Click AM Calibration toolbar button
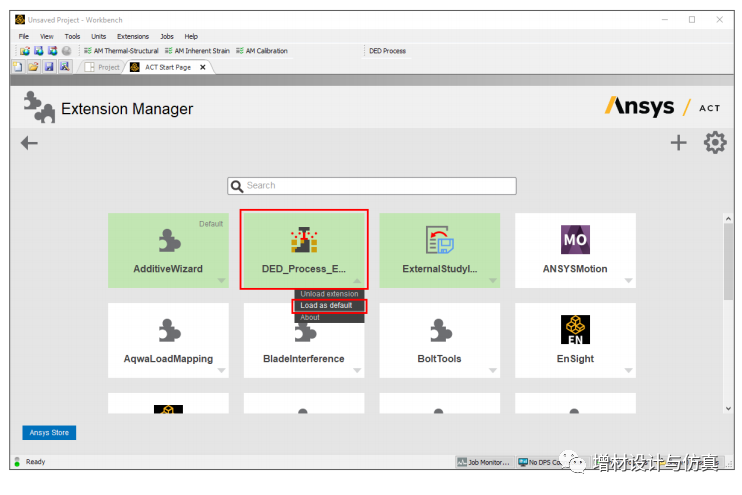 (x=262, y=51)
